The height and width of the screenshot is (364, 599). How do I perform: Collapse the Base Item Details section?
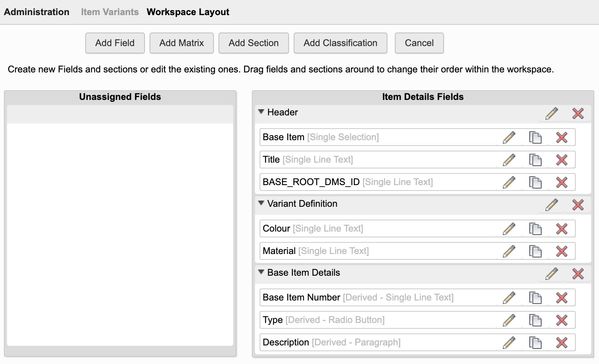click(261, 272)
